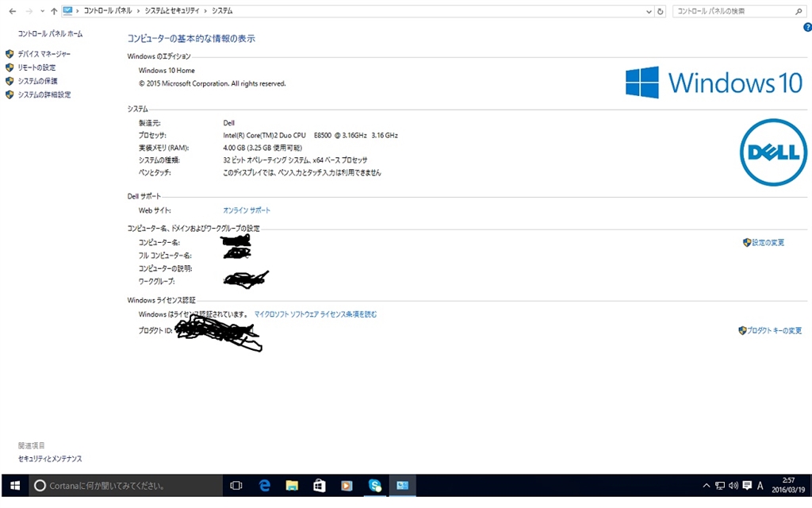Click the search magnifier icon
812x508 pixels.
(x=799, y=11)
